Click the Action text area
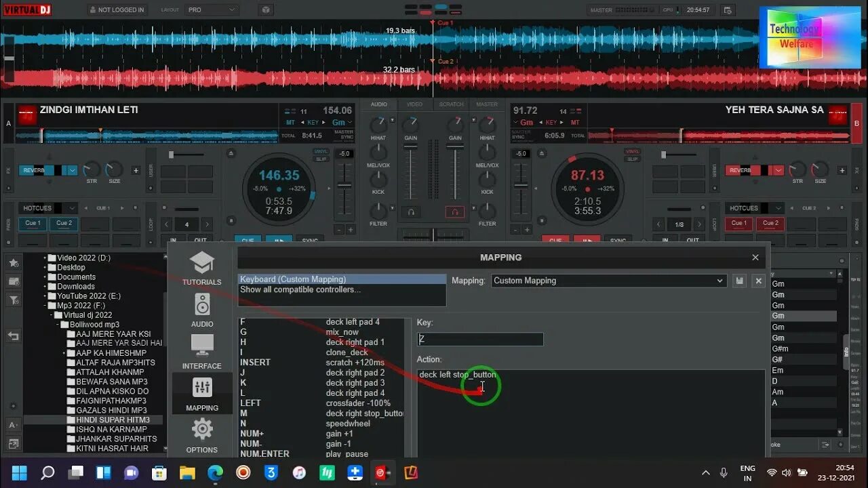868x488 pixels. (591, 413)
